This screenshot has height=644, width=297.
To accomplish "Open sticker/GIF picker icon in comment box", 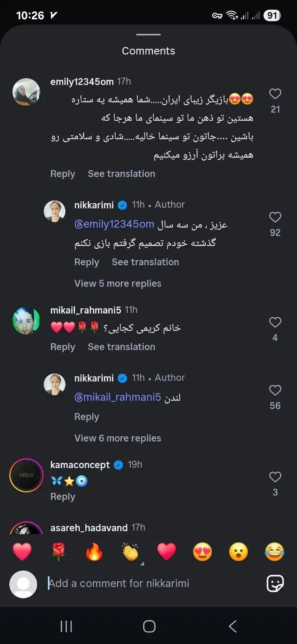I will [275, 583].
